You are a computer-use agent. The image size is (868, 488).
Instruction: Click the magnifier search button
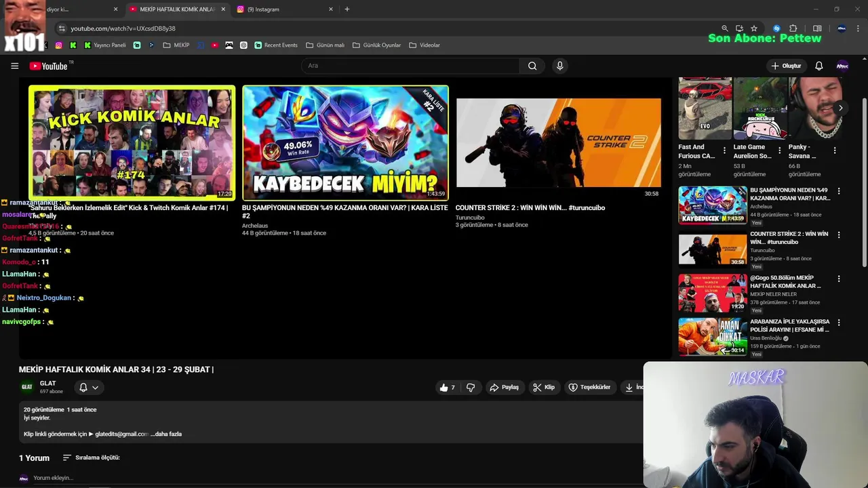point(532,66)
